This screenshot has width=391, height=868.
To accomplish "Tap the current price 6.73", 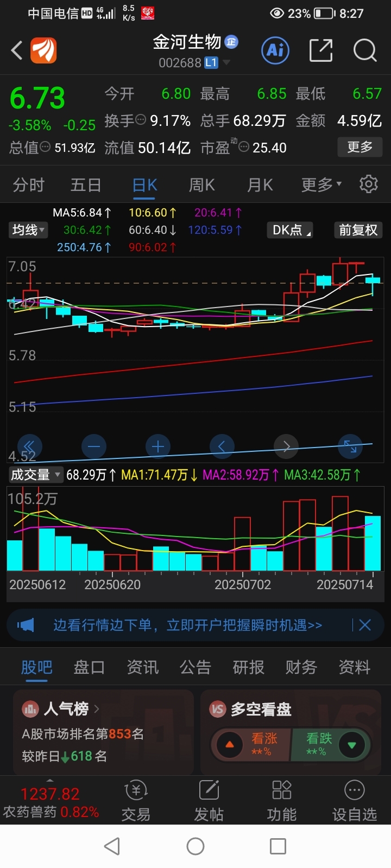I will (x=37, y=98).
